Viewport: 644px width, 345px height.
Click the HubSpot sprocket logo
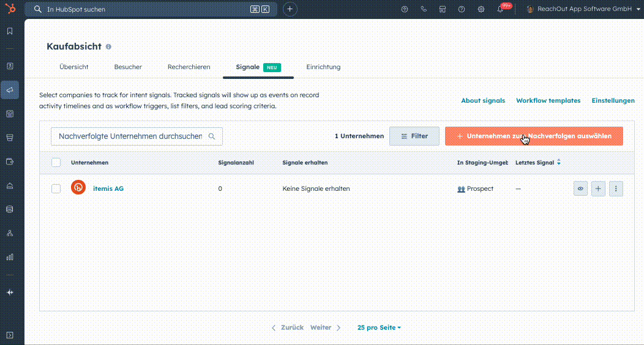click(10, 9)
